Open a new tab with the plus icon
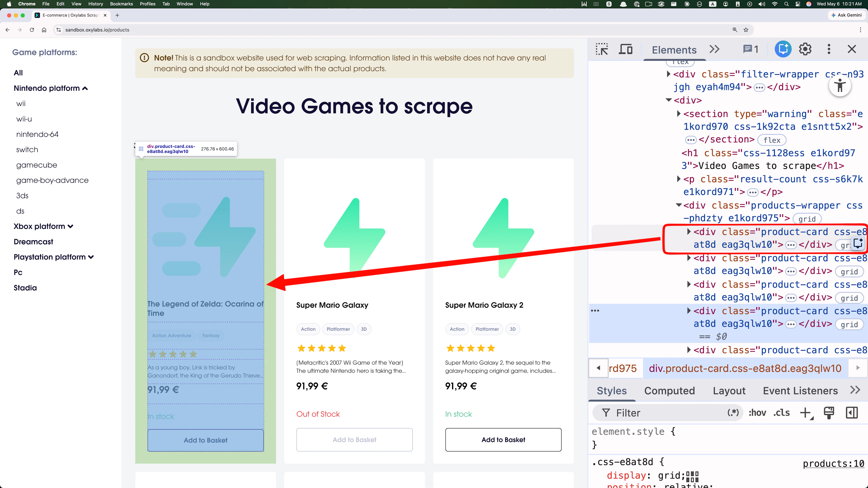The width and height of the screenshot is (868, 488). point(117,15)
